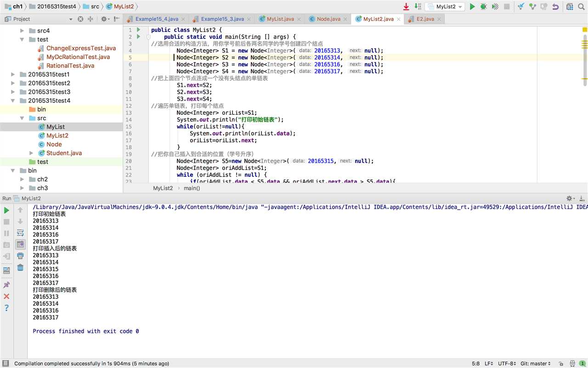Close the Run tab with red X
This screenshot has height=368, width=588.
(6, 296)
